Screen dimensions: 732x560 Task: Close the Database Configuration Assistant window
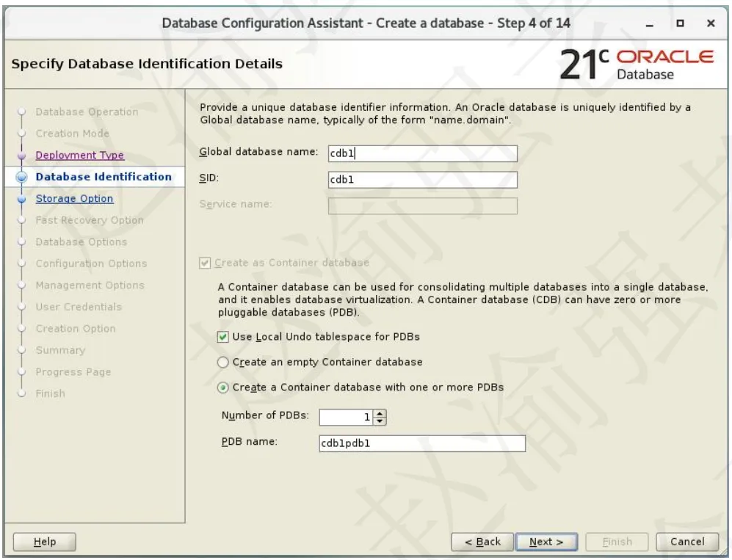711,23
